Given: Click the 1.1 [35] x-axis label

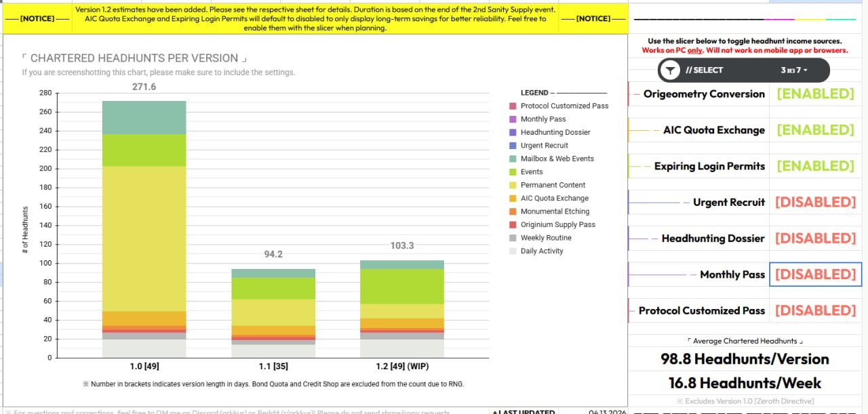Looking at the screenshot, I should pyautogui.click(x=273, y=367).
